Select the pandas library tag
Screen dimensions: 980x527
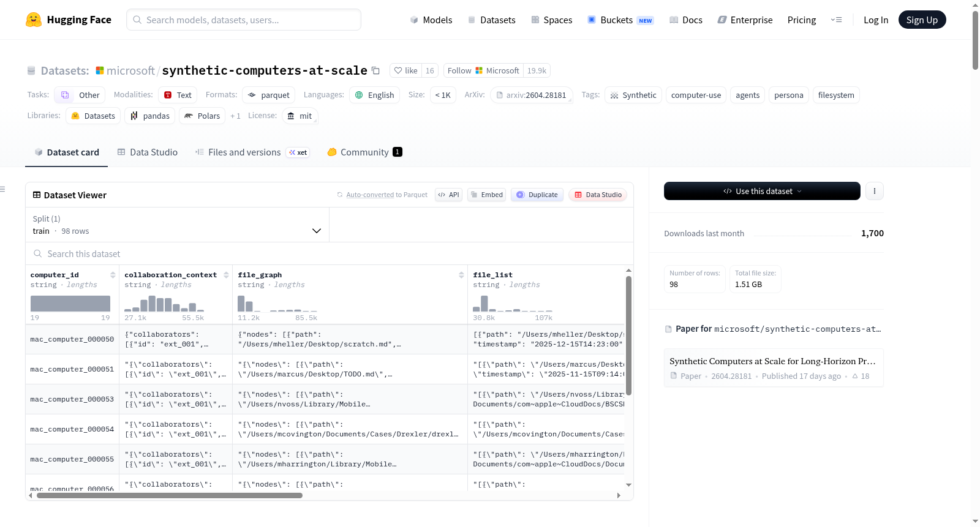tap(150, 116)
